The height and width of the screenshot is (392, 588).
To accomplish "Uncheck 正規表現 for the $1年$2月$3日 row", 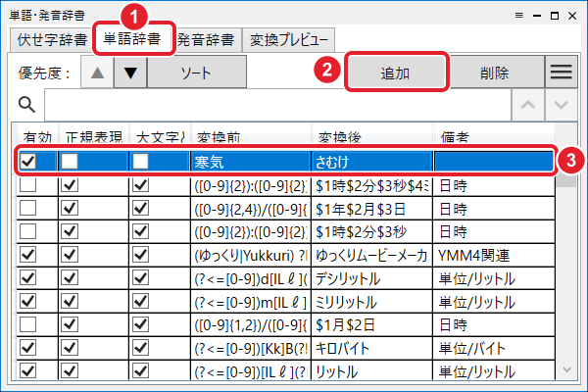I will click(x=70, y=208).
